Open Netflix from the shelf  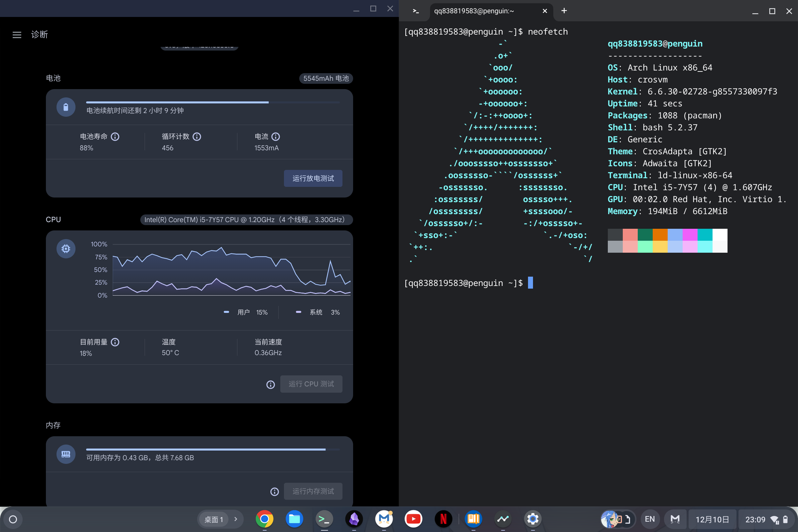[x=443, y=519]
